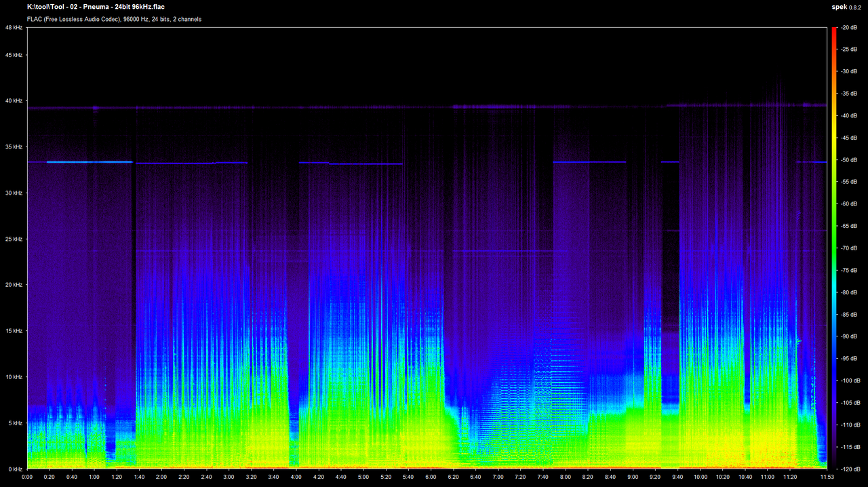Click the 0:00 time axis label

click(x=27, y=477)
